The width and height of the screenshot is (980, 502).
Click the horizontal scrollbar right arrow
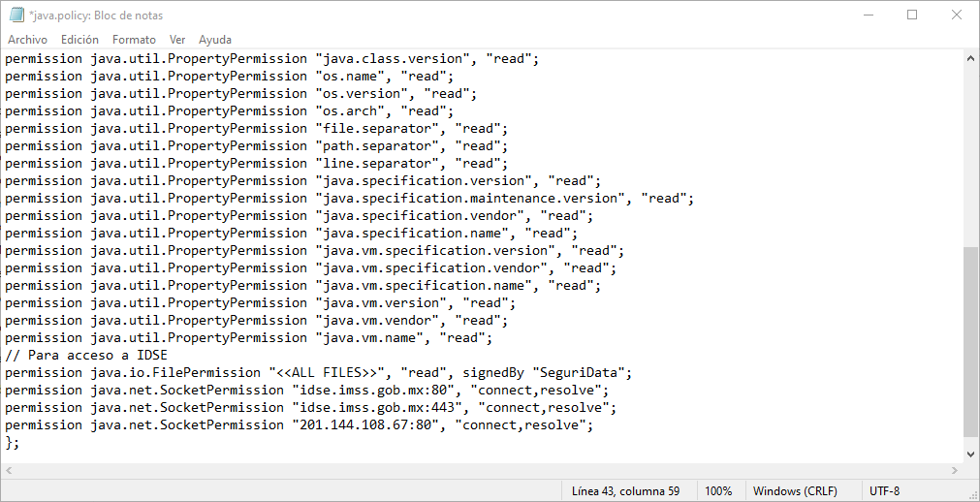tap(955, 470)
